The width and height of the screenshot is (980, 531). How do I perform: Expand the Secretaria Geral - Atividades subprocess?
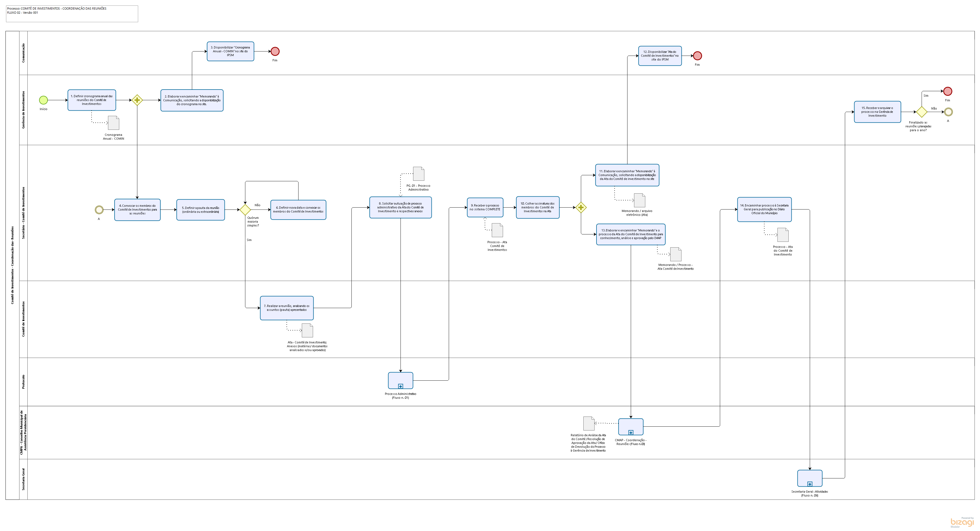pyautogui.click(x=809, y=484)
